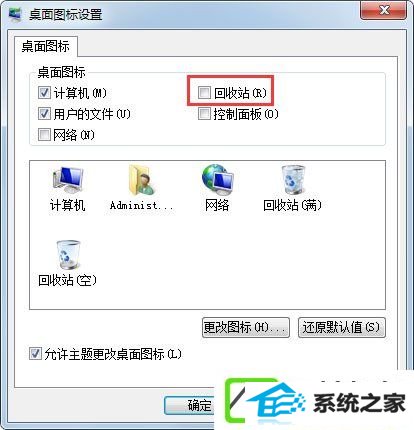Uncheck the 用户的文件(U) checkbox
The height and width of the screenshot is (430, 414).
pyautogui.click(x=44, y=114)
